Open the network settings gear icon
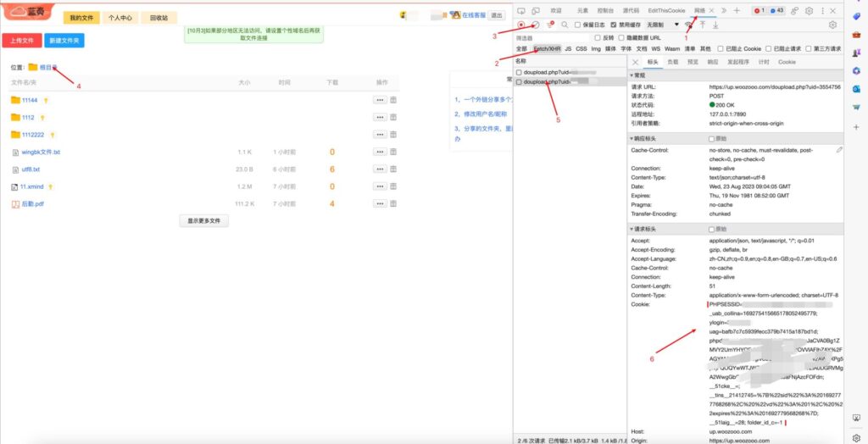This screenshot has width=868, height=444. coord(832,25)
